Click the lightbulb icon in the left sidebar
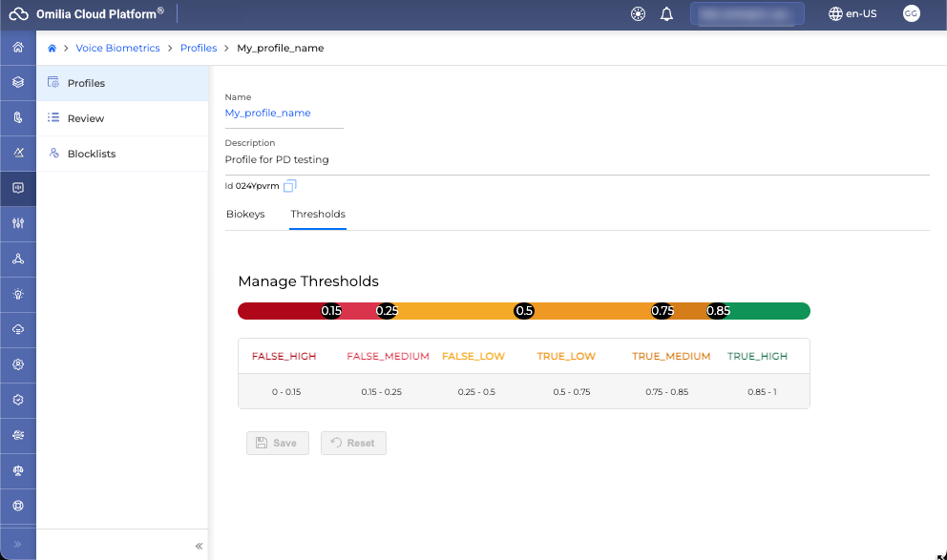 (17, 294)
